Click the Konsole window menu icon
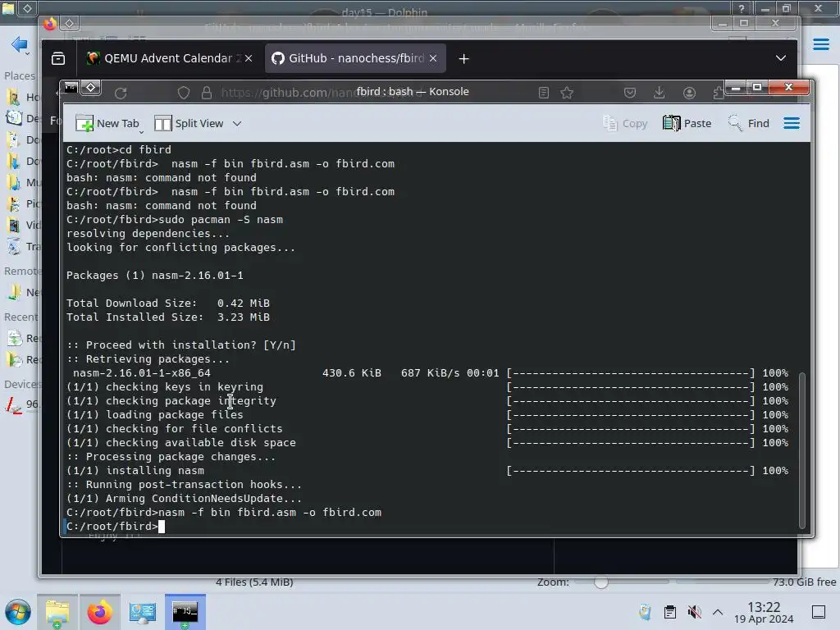 [71, 87]
